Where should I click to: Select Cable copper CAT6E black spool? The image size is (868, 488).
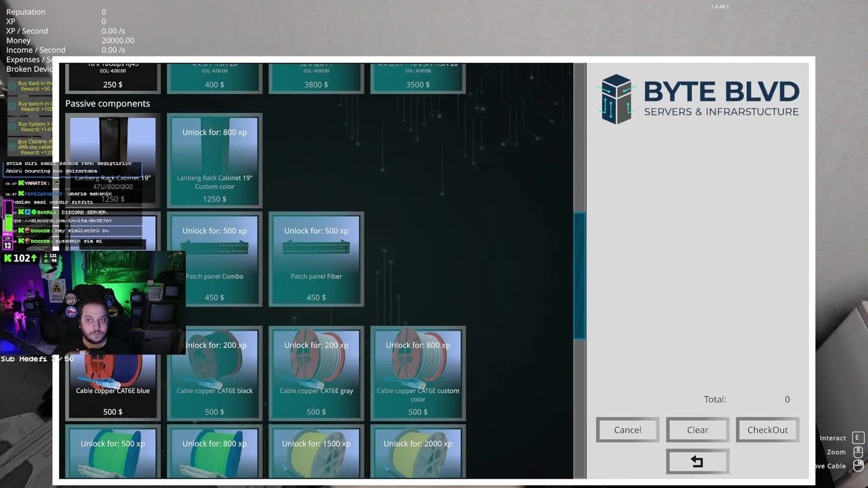tap(214, 373)
